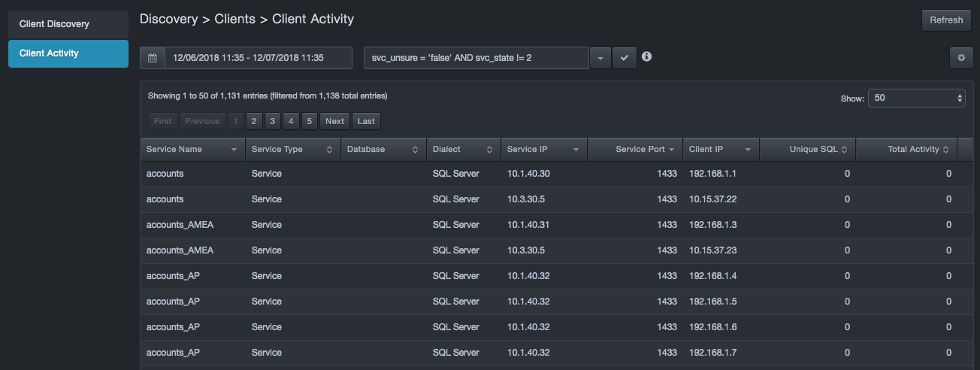The width and height of the screenshot is (980, 370).
Task: Jump to the Last page
Action: click(x=366, y=121)
